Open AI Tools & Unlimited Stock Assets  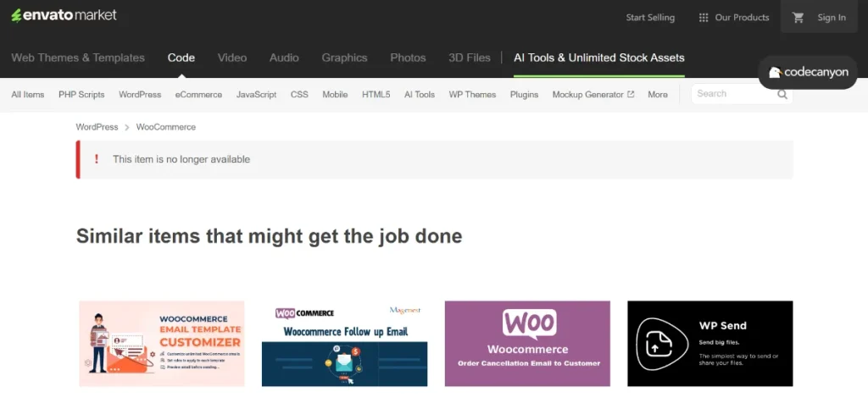click(599, 58)
